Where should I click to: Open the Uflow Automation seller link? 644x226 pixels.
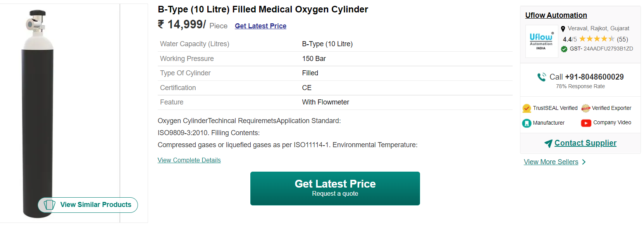point(556,15)
